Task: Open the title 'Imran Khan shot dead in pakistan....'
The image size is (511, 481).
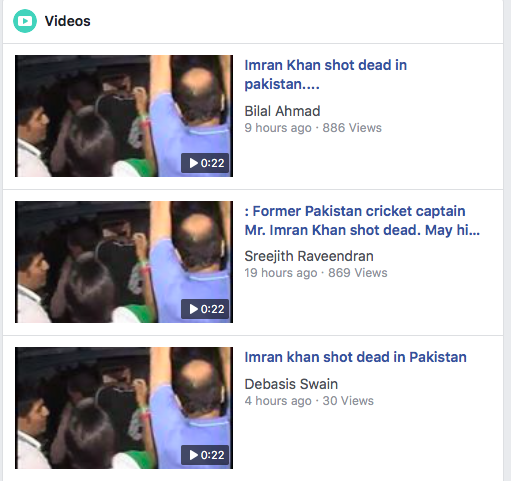Action: point(326,75)
